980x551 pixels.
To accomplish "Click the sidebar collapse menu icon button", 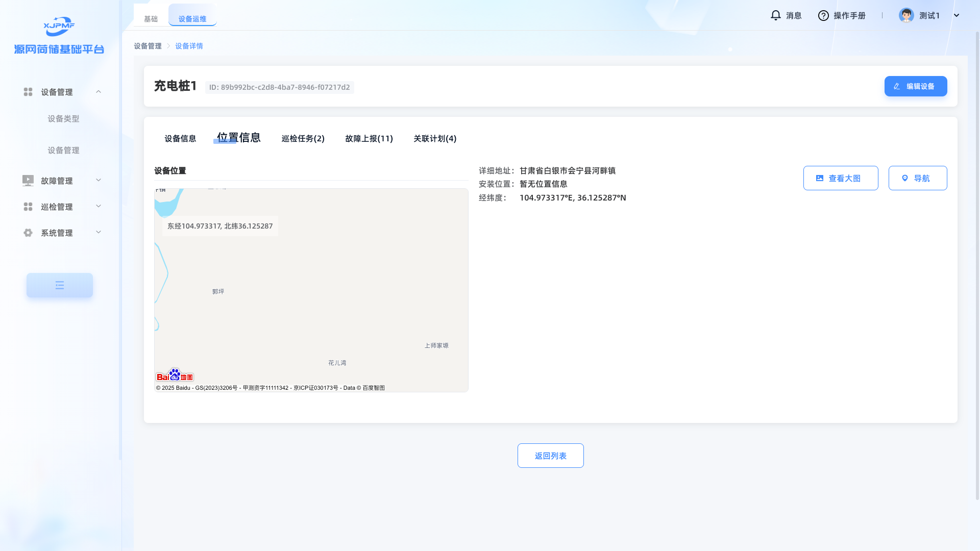I will point(60,285).
